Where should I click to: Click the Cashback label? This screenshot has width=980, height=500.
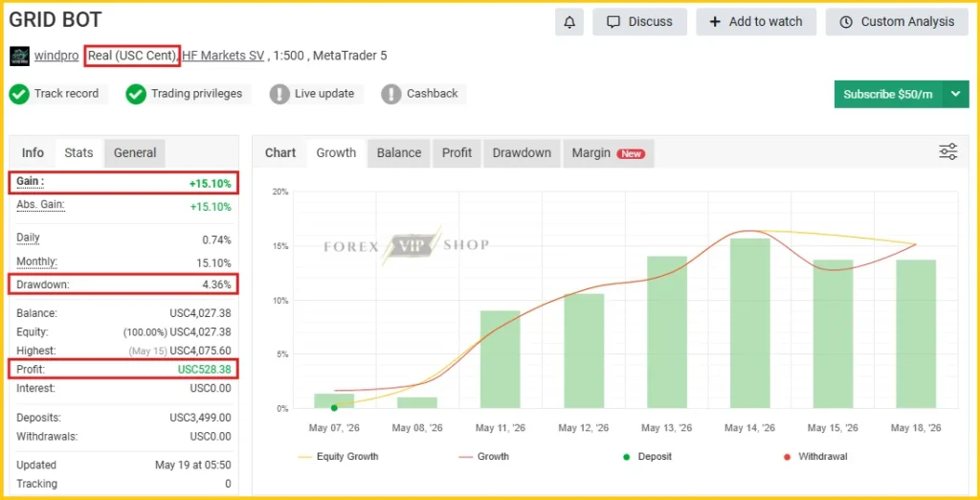(433, 94)
